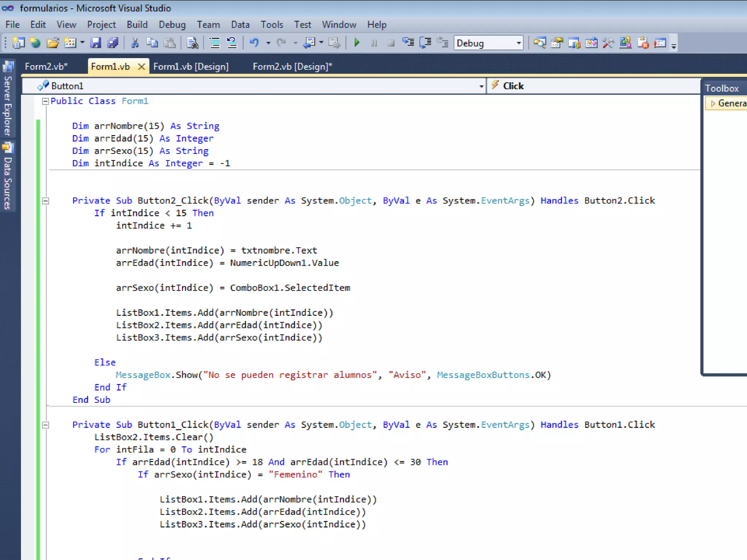747x560 pixels.
Task: Open Solution Explorer from the toolbar
Action: click(539, 43)
